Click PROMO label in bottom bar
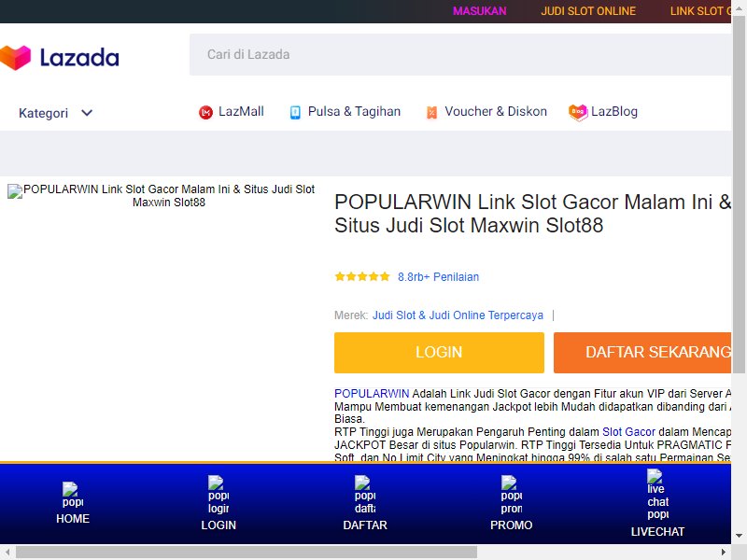The width and height of the screenshot is (747, 560). [x=511, y=525]
